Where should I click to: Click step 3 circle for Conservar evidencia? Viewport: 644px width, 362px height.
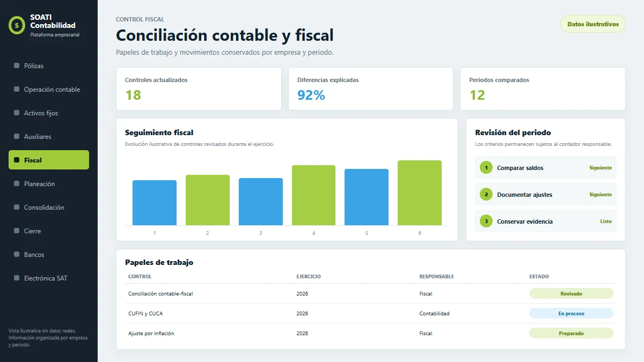pyautogui.click(x=486, y=221)
